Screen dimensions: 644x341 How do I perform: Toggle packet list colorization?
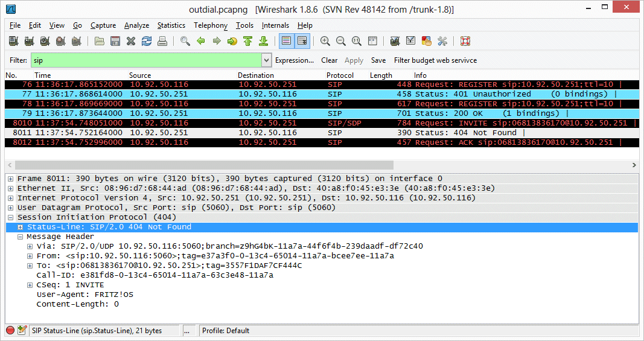point(286,41)
